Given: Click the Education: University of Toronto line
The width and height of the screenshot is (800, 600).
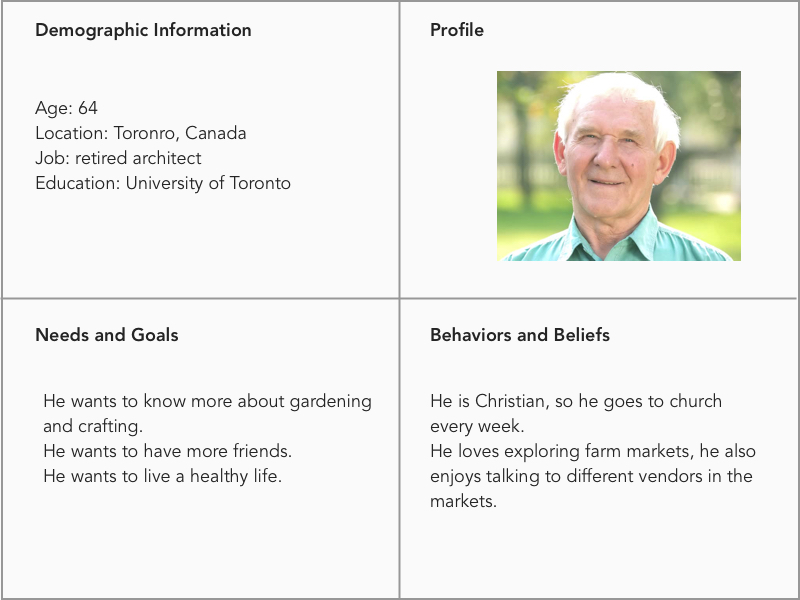Looking at the screenshot, I should click(x=163, y=183).
